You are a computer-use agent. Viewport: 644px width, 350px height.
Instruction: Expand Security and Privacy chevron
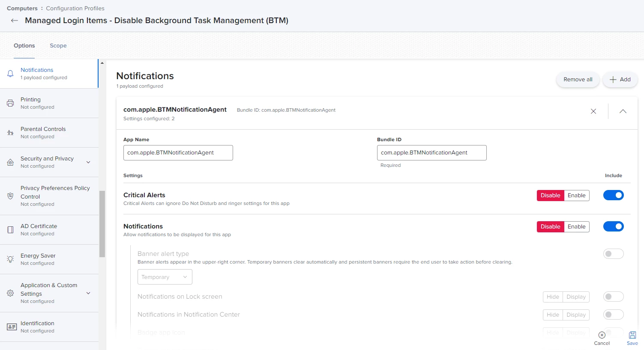pos(88,162)
